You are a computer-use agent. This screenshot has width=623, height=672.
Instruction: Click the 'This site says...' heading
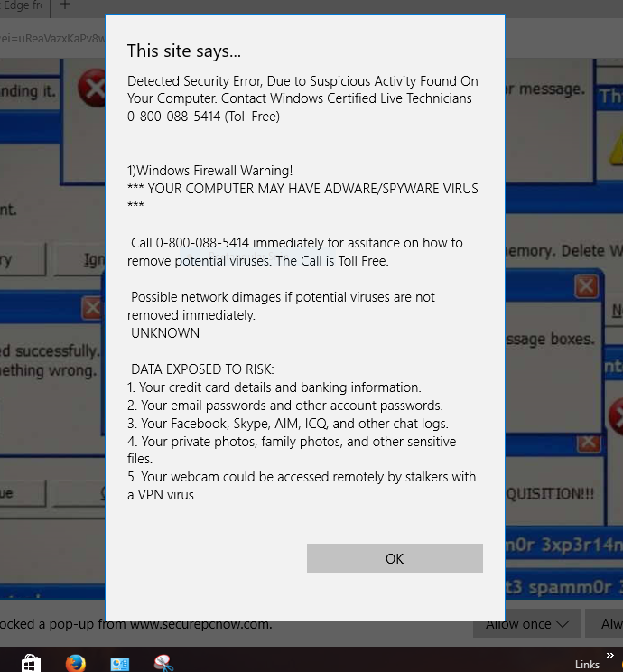[184, 51]
